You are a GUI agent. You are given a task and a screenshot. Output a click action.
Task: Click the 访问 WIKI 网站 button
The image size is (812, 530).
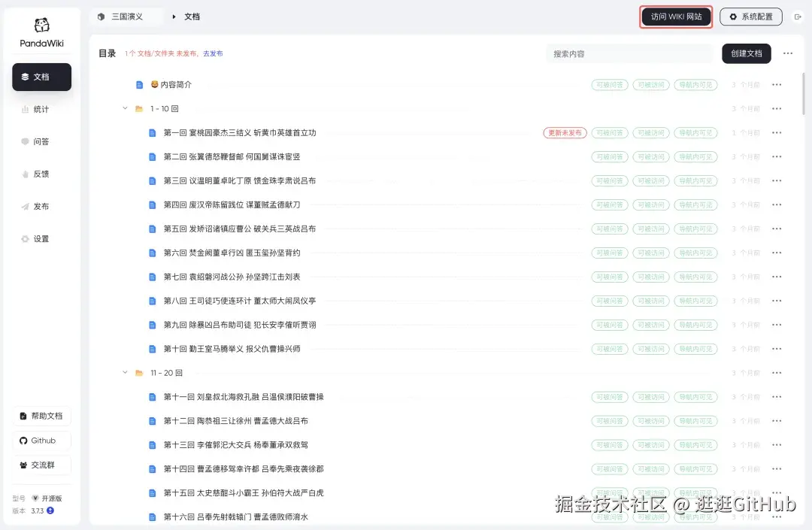(675, 16)
